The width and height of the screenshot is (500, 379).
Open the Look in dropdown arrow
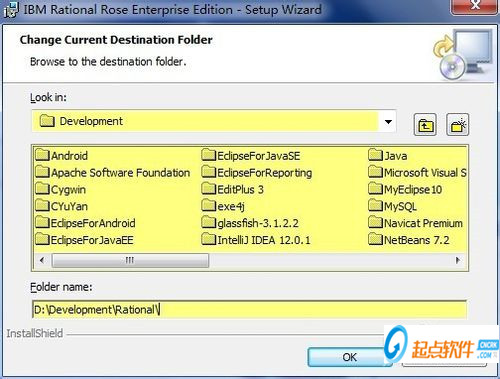388,121
